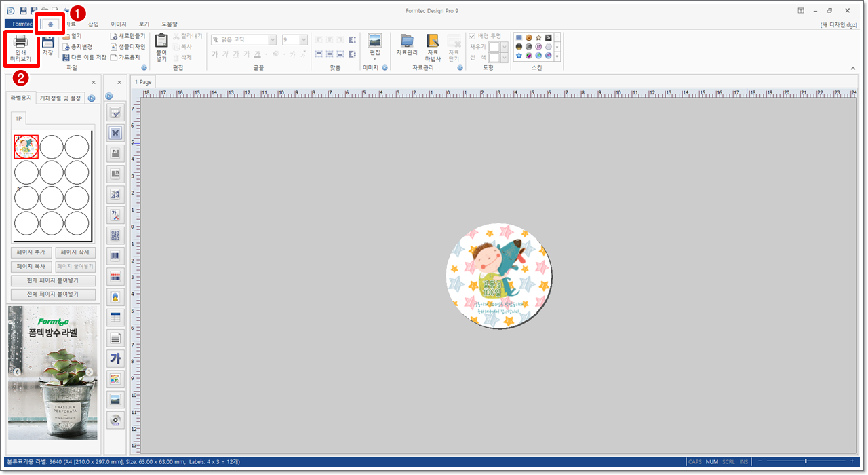
Task: Apply the blue star skin swatch
Action: [x=519, y=56]
